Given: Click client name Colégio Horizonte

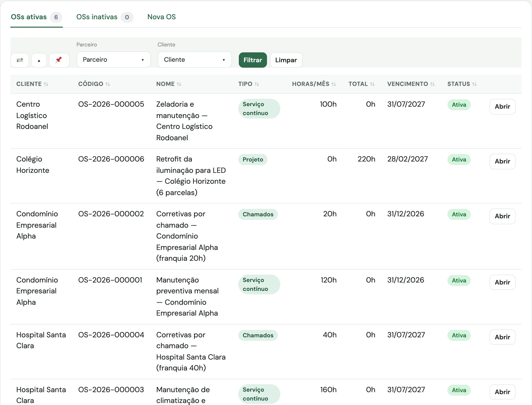Looking at the screenshot, I should click(x=33, y=165).
